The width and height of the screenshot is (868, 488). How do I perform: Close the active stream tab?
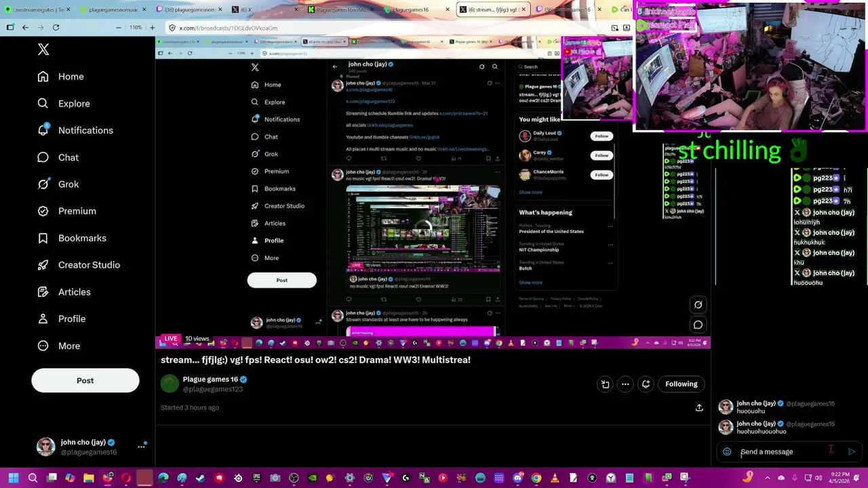pos(524,9)
